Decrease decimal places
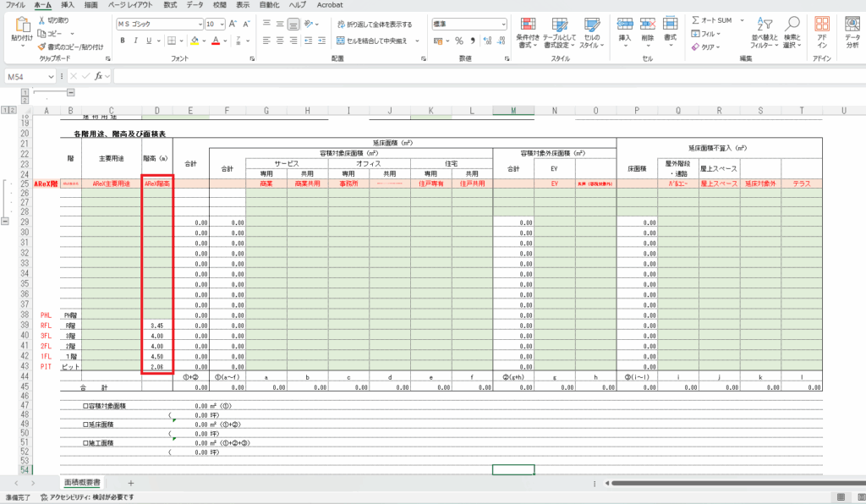 tap(501, 41)
